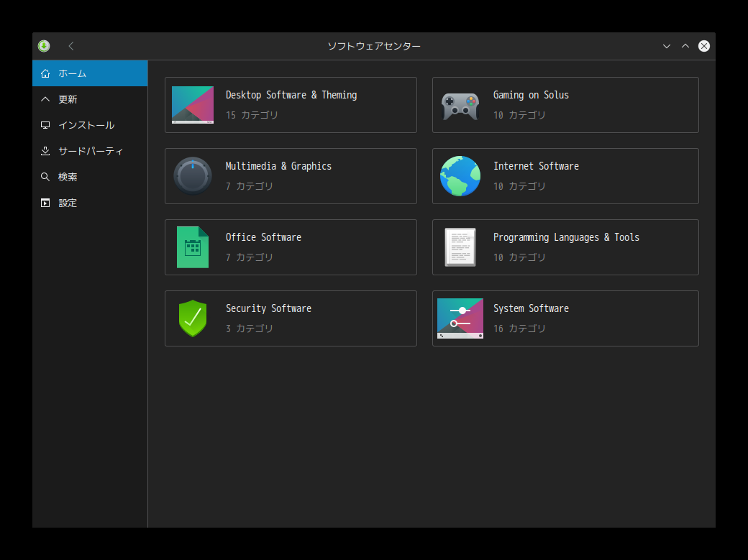Open the Security Software category

click(x=291, y=318)
